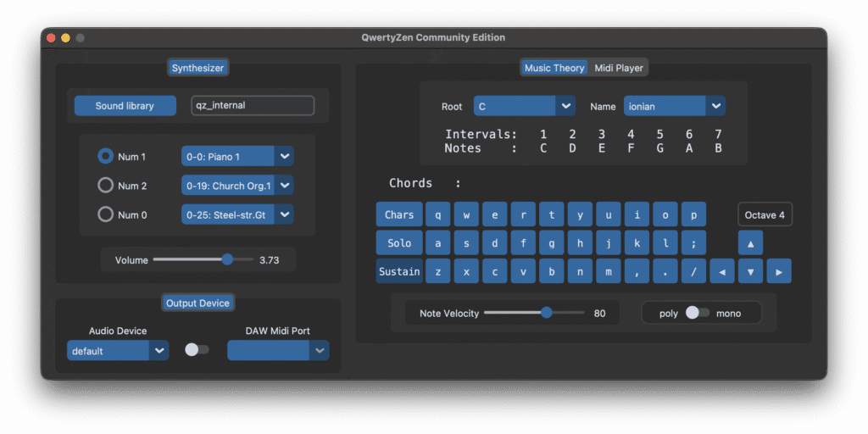Select the Num 1 radio button
This screenshot has height=434, width=868.
(x=105, y=157)
